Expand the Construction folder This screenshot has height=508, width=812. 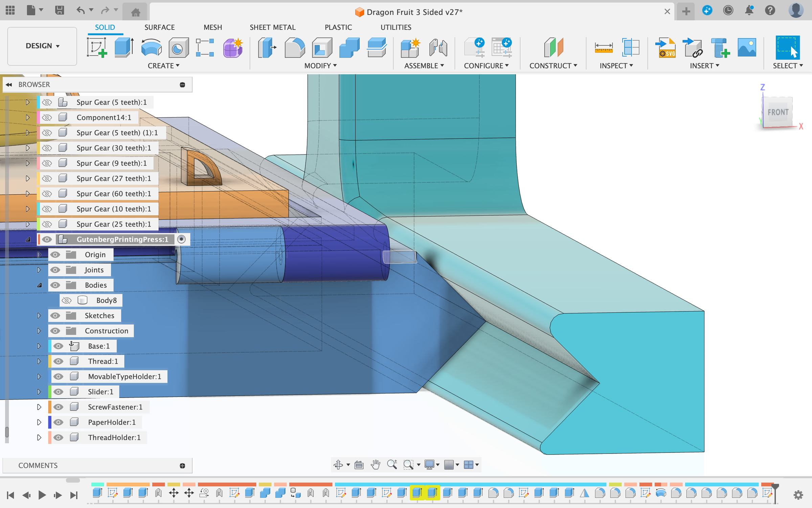[39, 331]
